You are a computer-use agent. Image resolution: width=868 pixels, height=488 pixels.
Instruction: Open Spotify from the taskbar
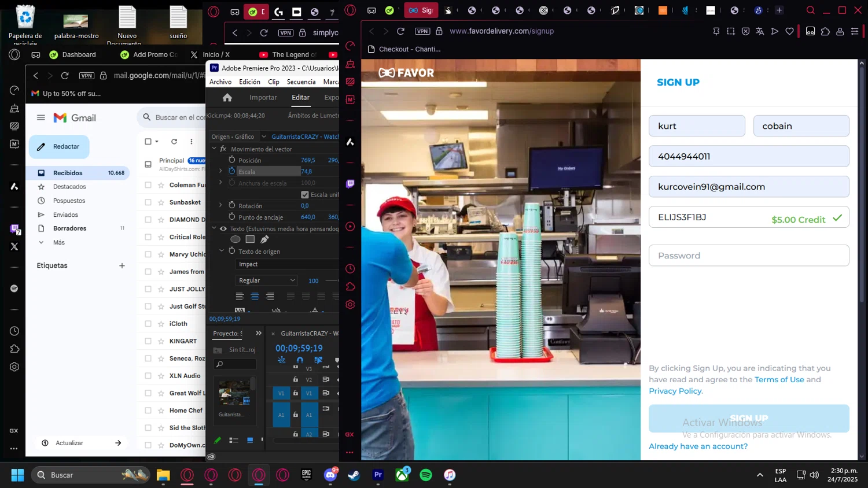point(426,475)
